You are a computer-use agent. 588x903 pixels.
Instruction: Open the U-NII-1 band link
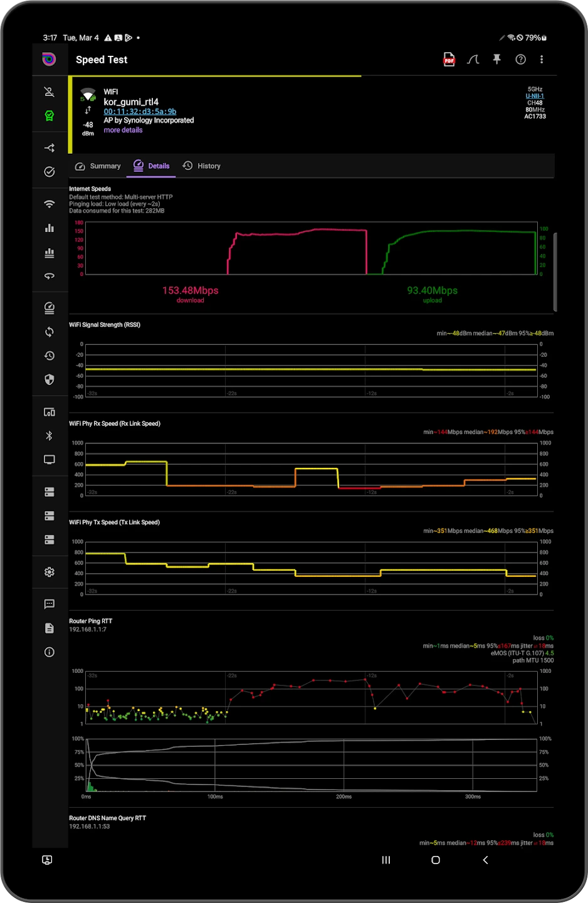535,97
